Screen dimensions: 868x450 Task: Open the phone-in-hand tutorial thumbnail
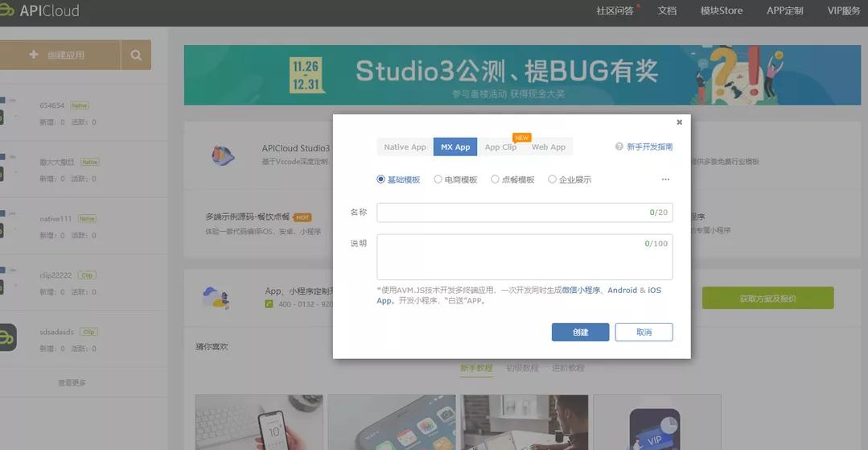259,423
